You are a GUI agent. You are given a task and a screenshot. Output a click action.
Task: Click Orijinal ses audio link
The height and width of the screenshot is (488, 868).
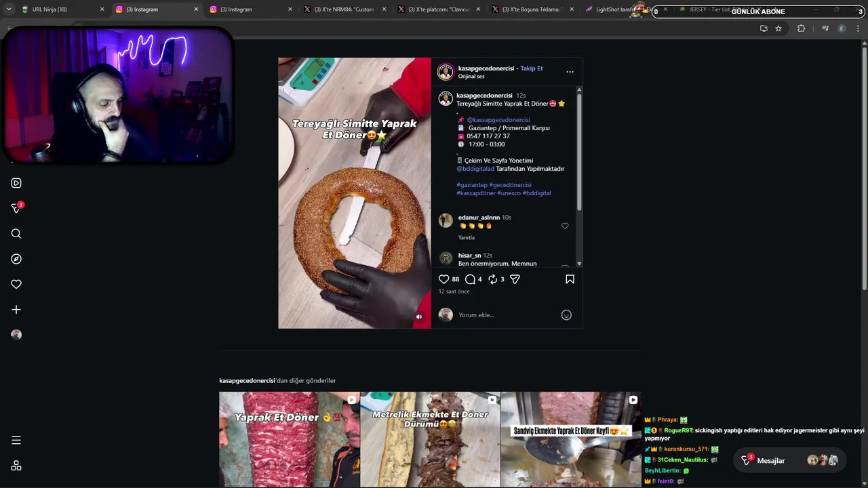click(471, 77)
